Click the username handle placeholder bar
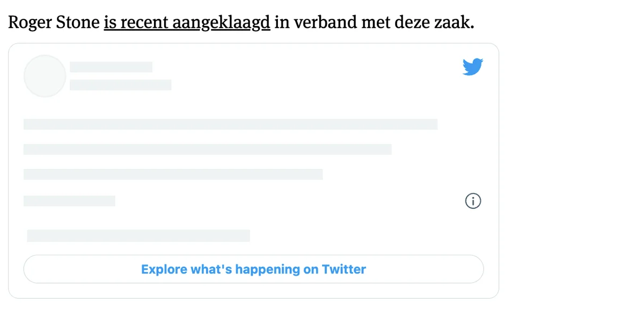 click(x=121, y=85)
